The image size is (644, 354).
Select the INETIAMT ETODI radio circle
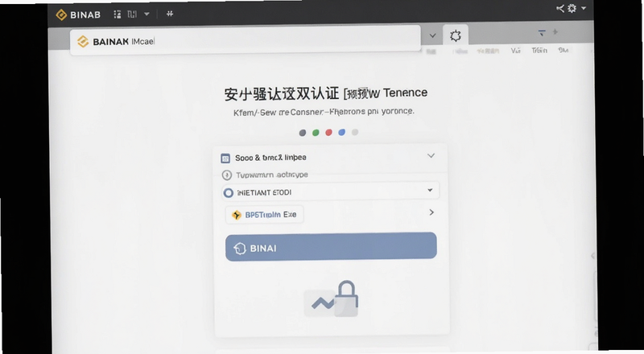click(229, 192)
